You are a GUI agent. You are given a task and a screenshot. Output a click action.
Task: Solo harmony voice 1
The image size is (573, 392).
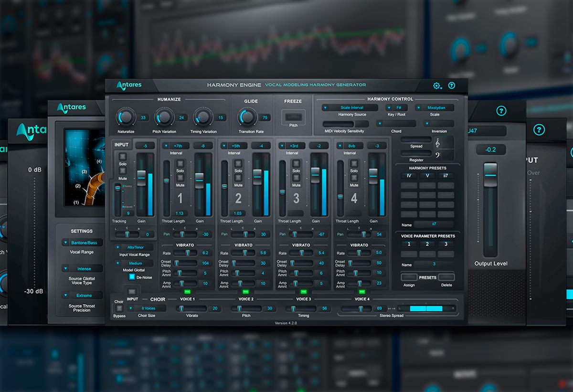point(180,163)
